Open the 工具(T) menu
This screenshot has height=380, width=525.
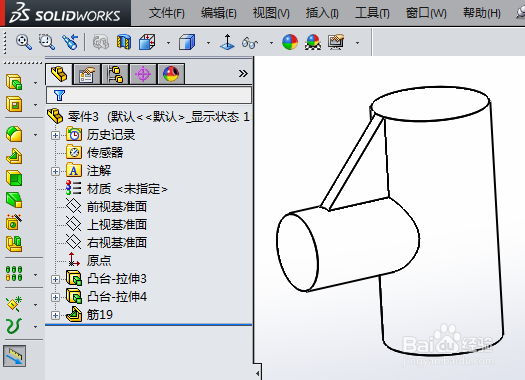(372, 13)
